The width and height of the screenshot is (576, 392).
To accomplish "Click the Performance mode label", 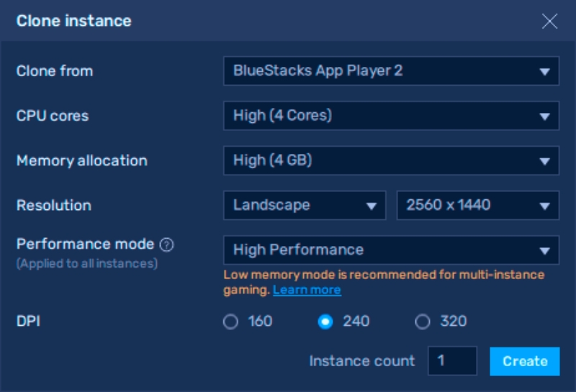I will click(x=85, y=244).
